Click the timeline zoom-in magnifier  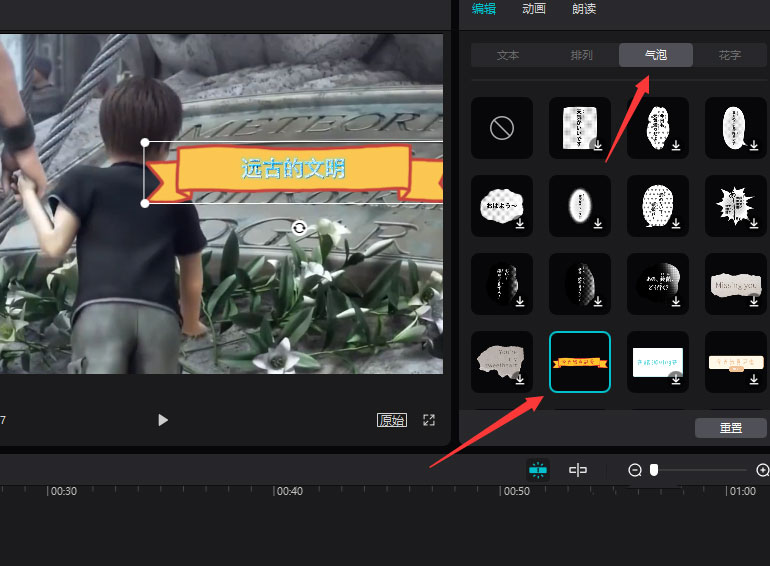(763, 470)
